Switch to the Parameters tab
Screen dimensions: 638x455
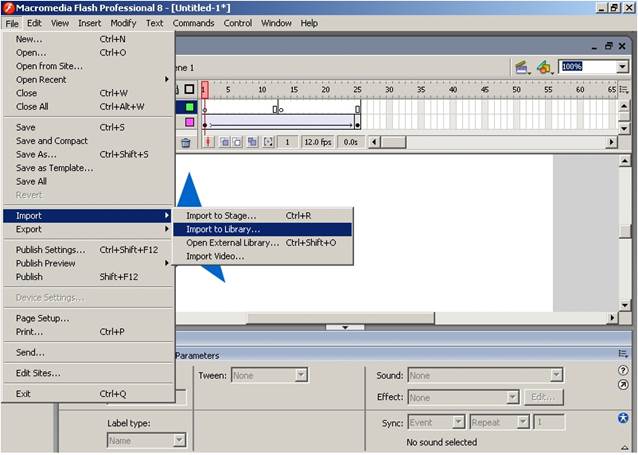pos(197,355)
